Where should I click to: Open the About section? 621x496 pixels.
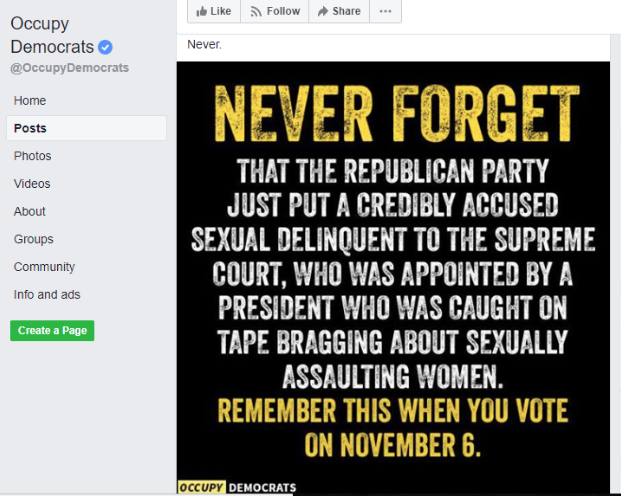pos(30,211)
